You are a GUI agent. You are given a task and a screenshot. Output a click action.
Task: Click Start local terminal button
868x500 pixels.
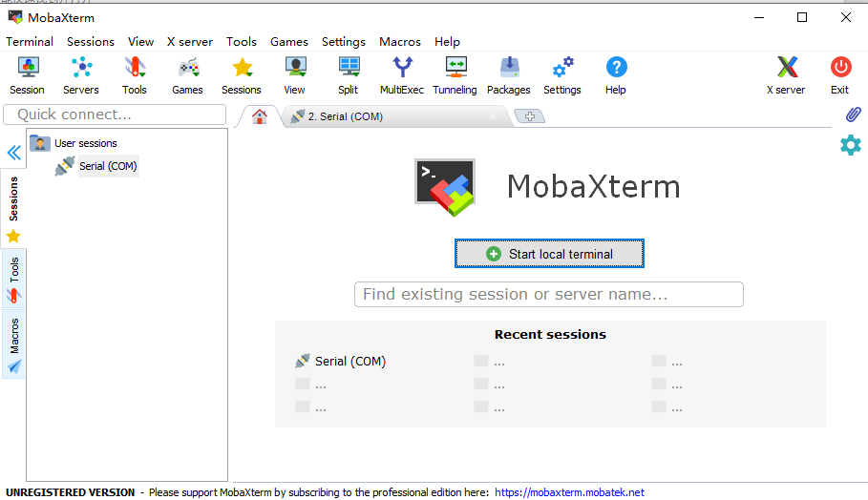pyautogui.click(x=549, y=254)
